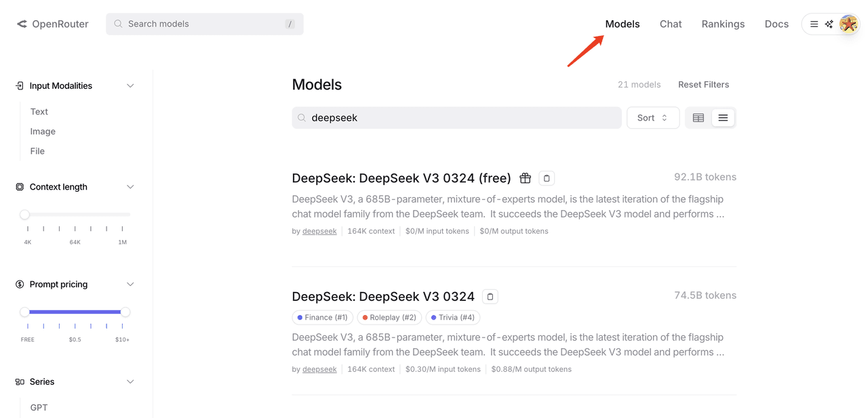
Task: Click the Prompt pricing dollar icon
Action: [20, 285]
